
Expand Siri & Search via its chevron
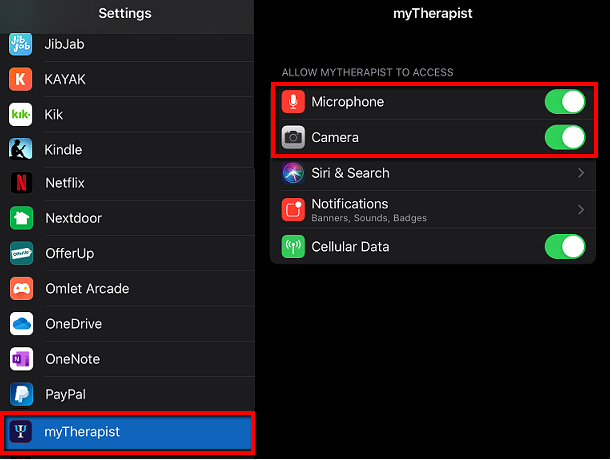click(581, 173)
